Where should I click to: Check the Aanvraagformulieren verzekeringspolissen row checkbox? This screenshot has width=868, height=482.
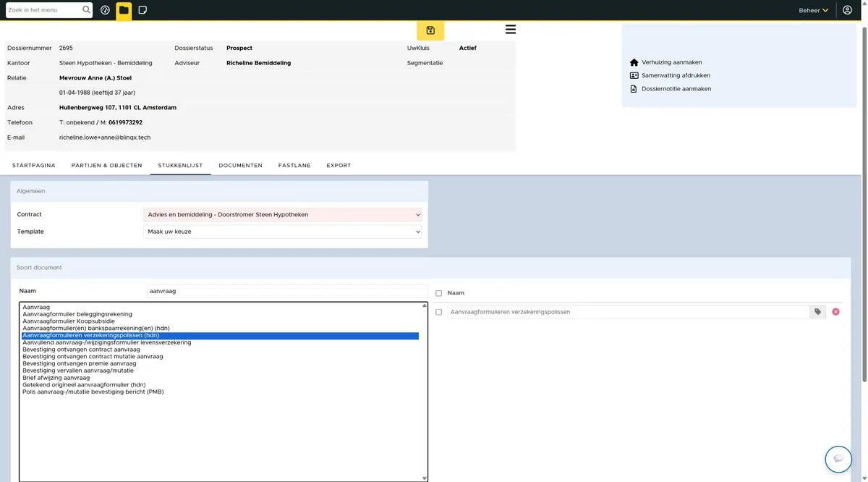(439, 312)
